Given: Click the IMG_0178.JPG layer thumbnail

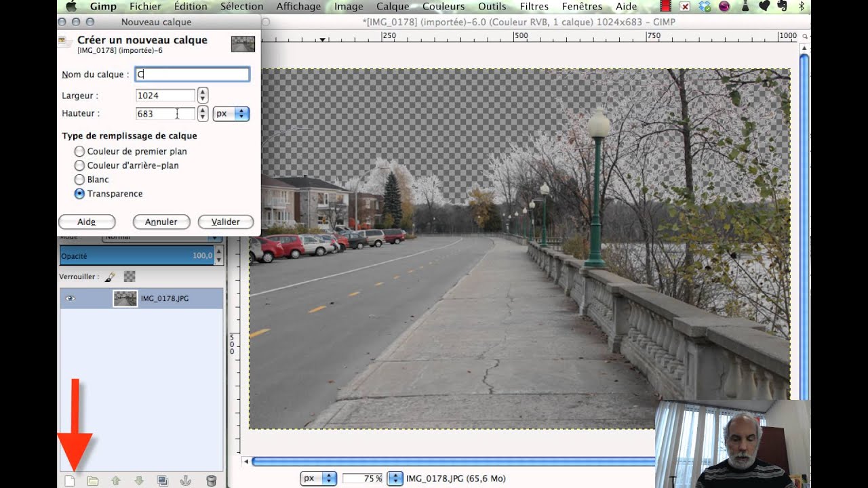Looking at the screenshot, I should 125,298.
